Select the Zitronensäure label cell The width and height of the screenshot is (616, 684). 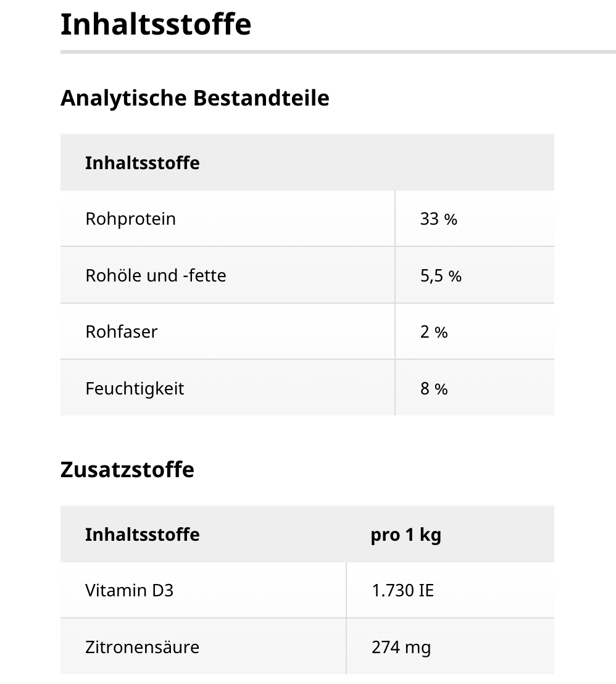(142, 647)
